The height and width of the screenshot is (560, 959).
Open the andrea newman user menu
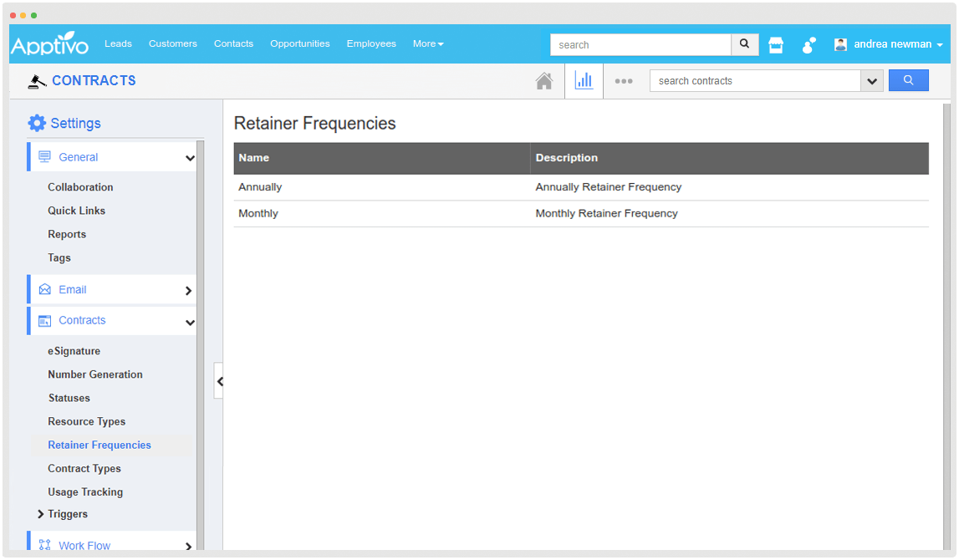(890, 44)
